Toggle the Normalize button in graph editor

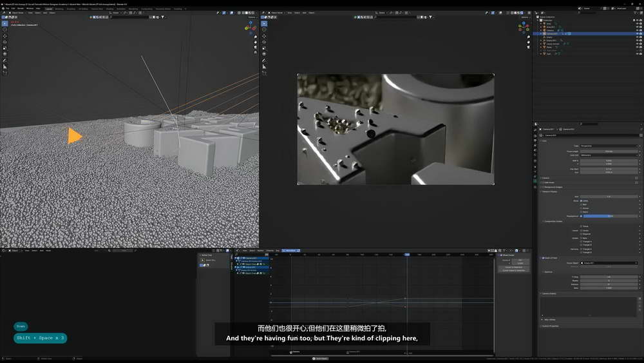(x=291, y=250)
